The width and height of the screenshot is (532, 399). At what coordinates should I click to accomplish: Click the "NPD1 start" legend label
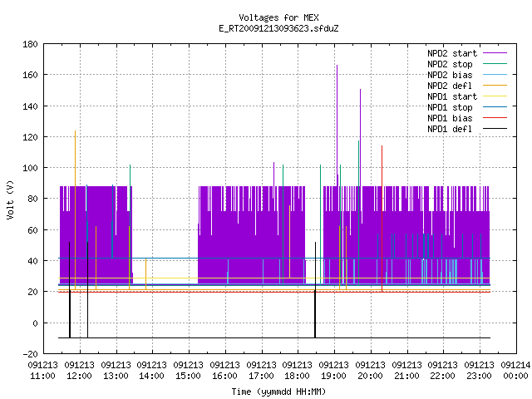coord(452,96)
